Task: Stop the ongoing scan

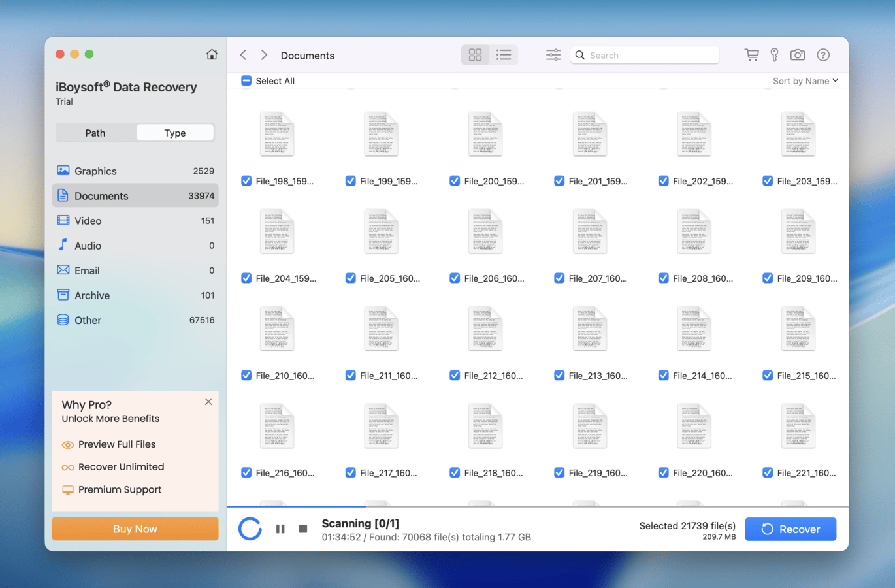Action: (302, 529)
